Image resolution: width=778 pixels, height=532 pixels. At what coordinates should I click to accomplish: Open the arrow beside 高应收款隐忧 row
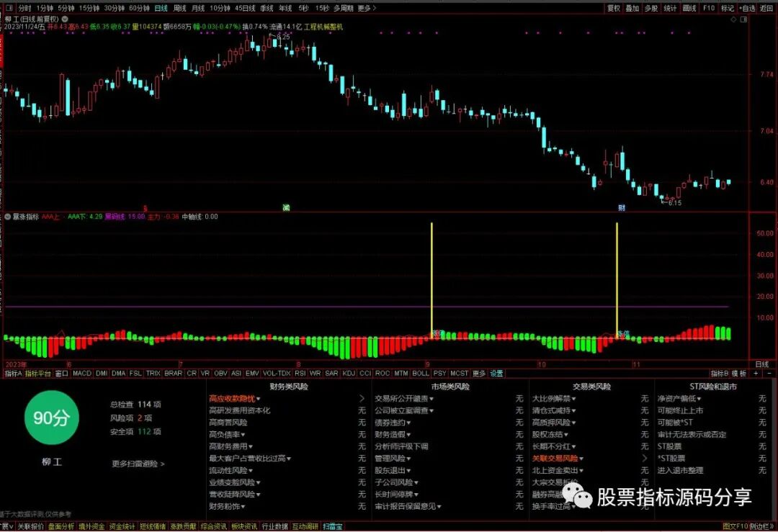pyautogui.click(x=362, y=399)
